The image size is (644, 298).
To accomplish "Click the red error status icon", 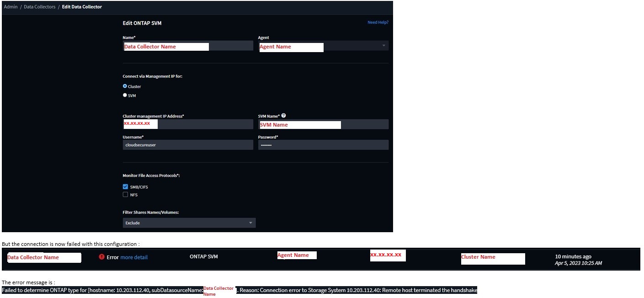I will pyautogui.click(x=102, y=257).
